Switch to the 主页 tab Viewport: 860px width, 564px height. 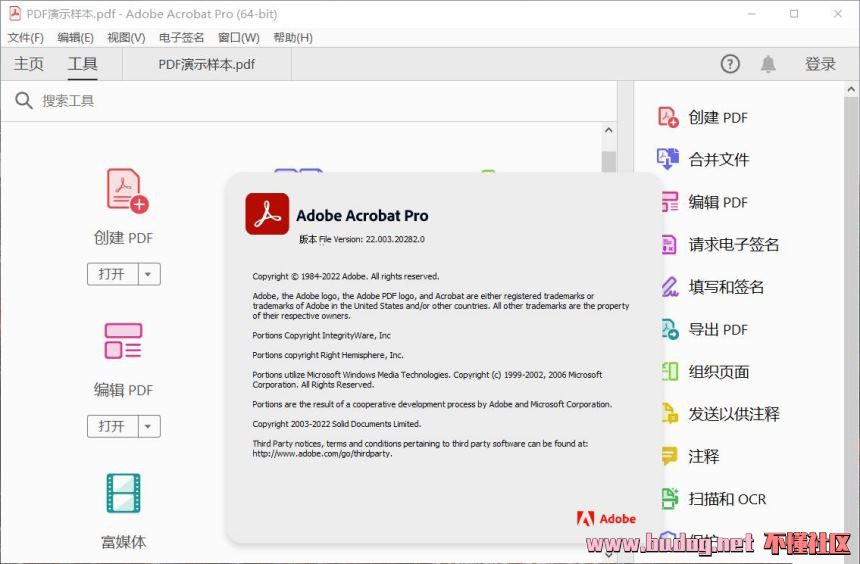pos(29,64)
